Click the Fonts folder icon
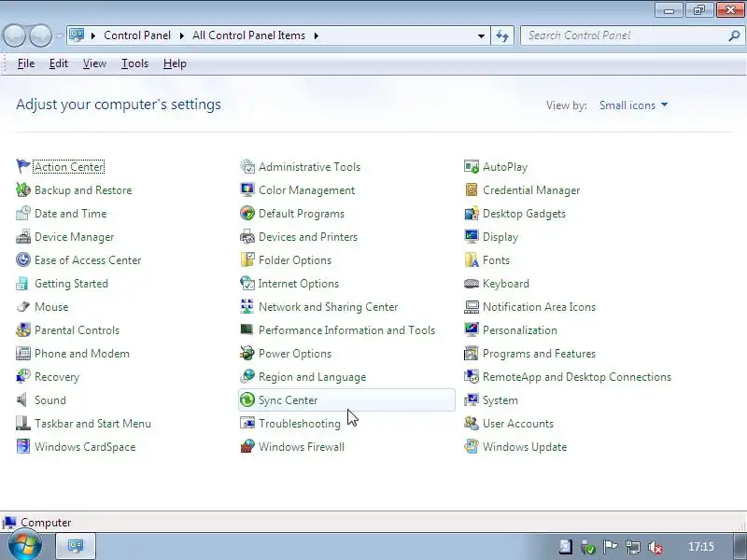Image resolution: width=747 pixels, height=560 pixels. 472,259
